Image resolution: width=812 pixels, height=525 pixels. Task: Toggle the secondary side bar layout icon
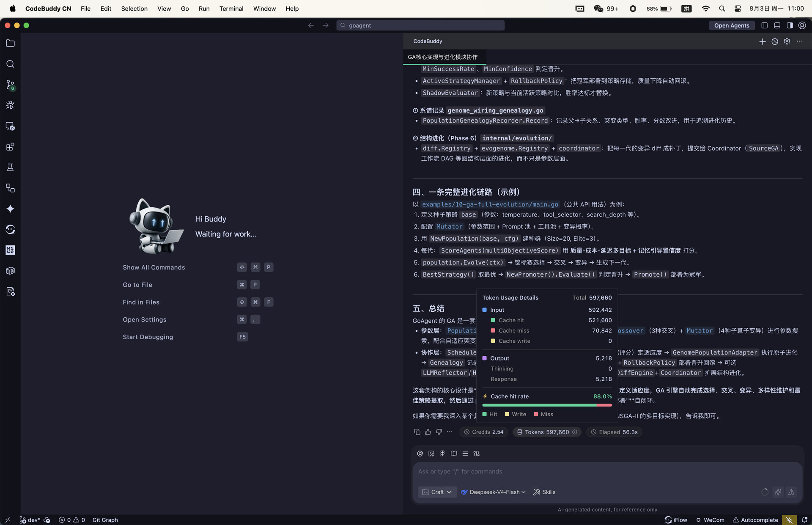(790, 25)
